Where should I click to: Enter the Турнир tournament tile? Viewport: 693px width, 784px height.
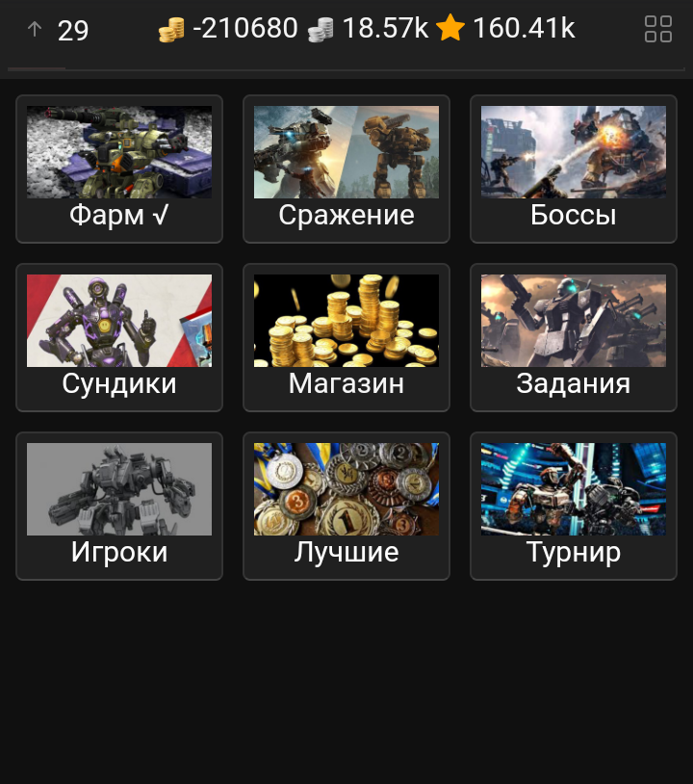click(573, 506)
